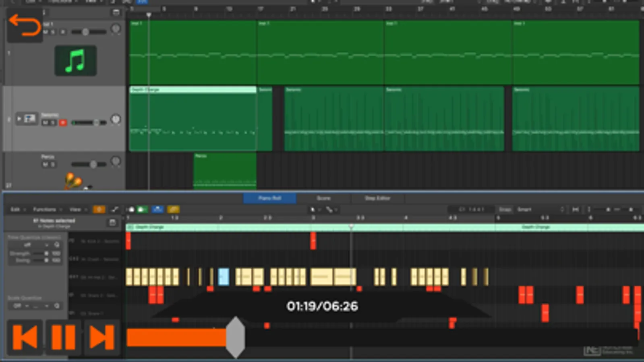Open the Time Quantize value dropdown

(x=30, y=245)
